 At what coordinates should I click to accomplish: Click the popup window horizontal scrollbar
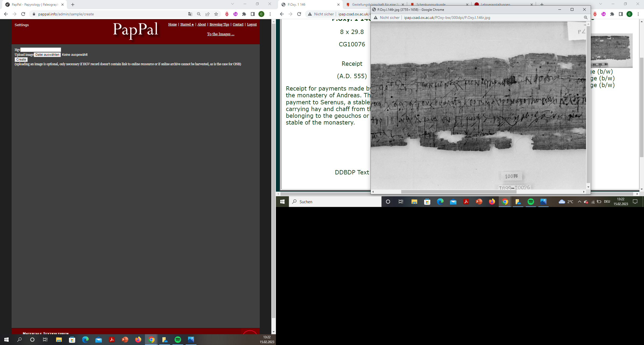(x=459, y=192)
